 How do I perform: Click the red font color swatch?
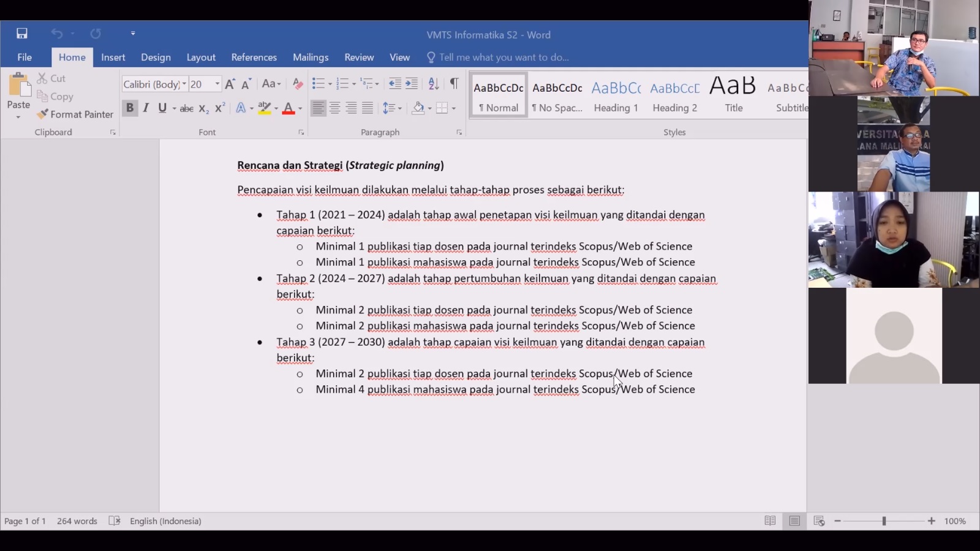point(288,108)
